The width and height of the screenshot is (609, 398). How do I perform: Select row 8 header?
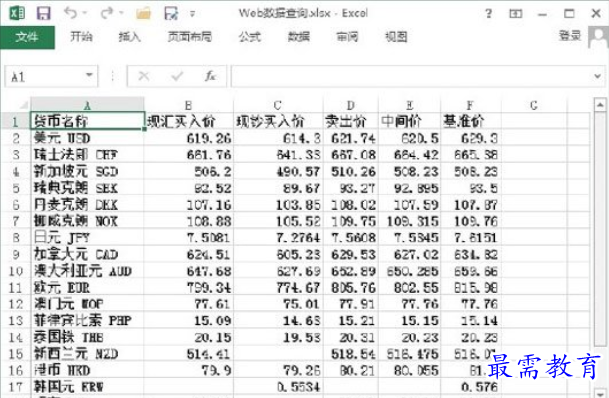15,237
